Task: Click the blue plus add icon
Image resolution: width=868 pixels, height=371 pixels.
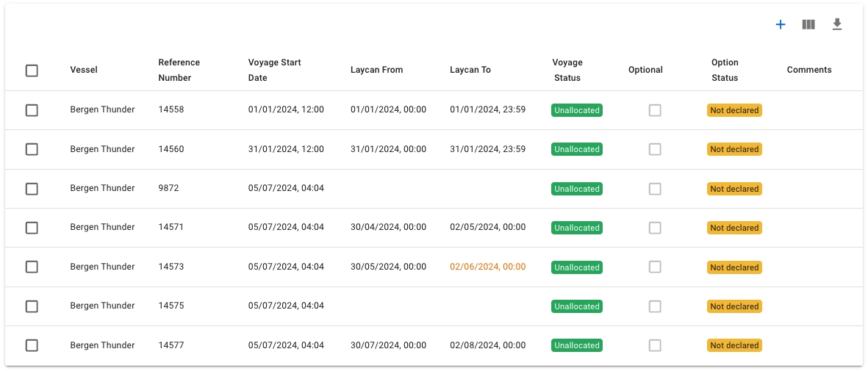Action: 781,25
